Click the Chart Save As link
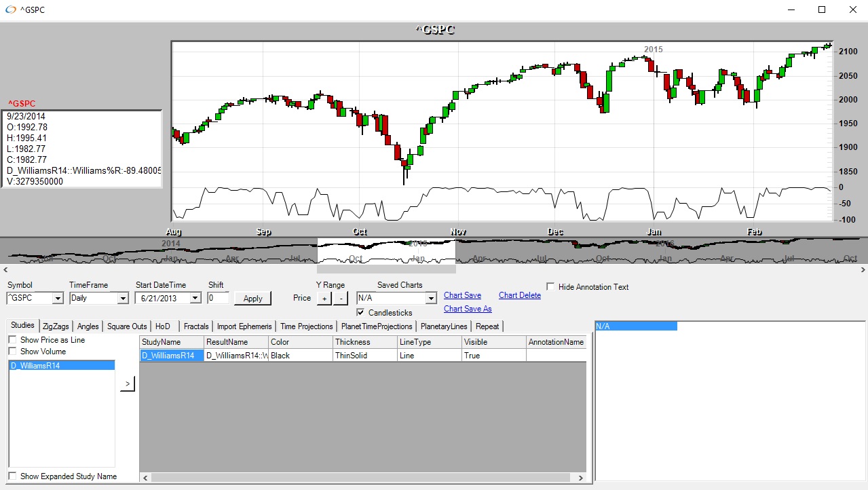Viewport: 868px width, 490px height. [x=468, y=309]
